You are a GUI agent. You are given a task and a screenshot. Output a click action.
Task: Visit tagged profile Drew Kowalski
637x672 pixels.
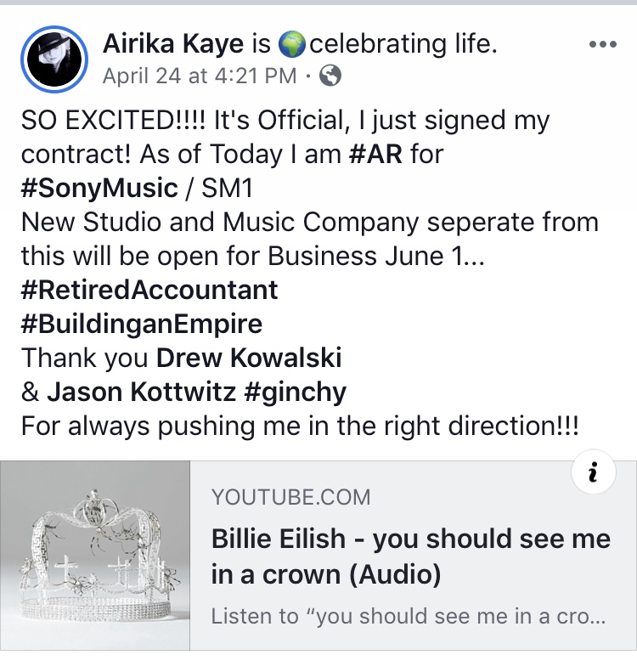[x=249, y=358]
